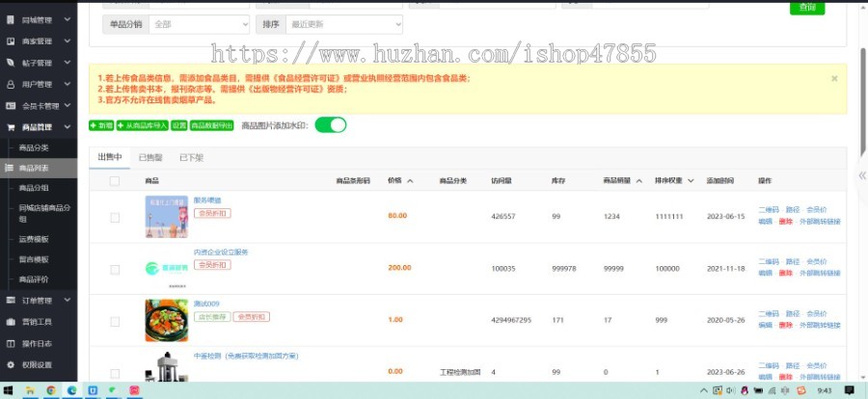Click 删除 for the 2023-06-15 product
The height and width of the screenshot is (399, 868).
coord(785,222)
